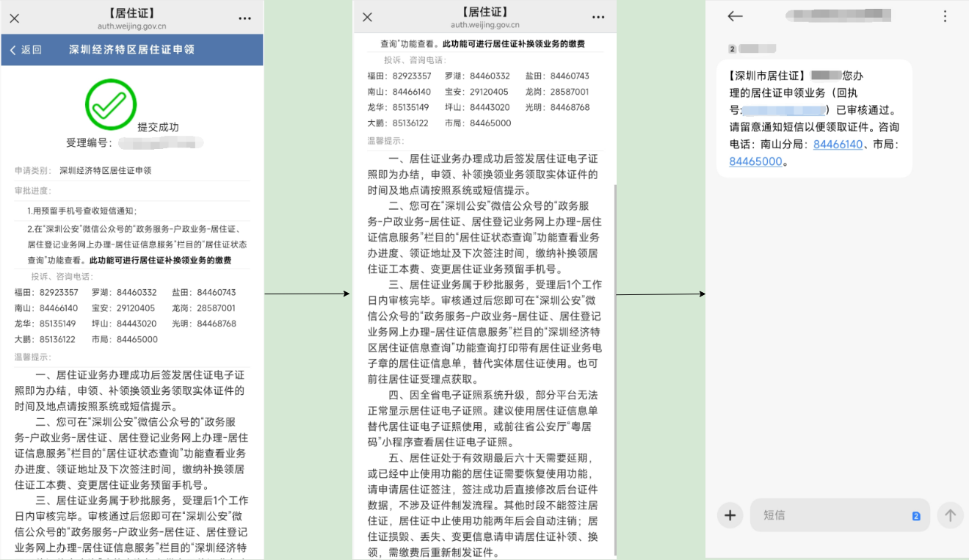The width and height of the screenshot is (969, 560).
Task: Tap the 审批进度 label in left screen
Action: point(33,191)
